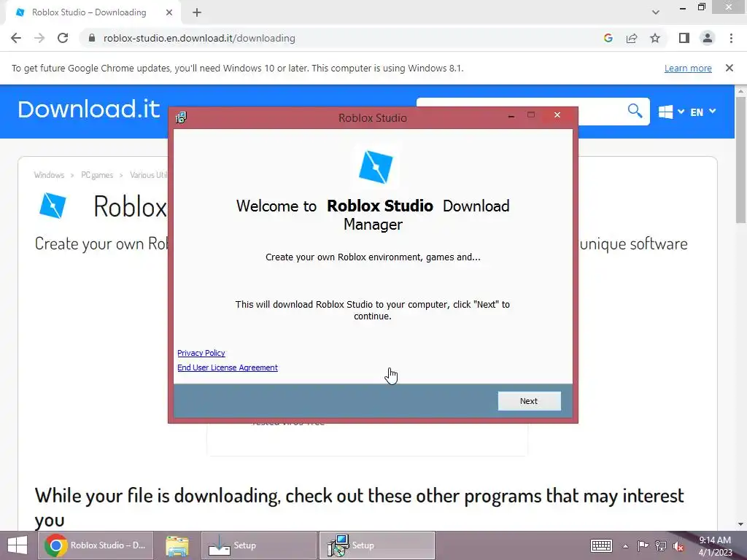Minimize the Roblox Studio installer dialog

tap(511, 115)
